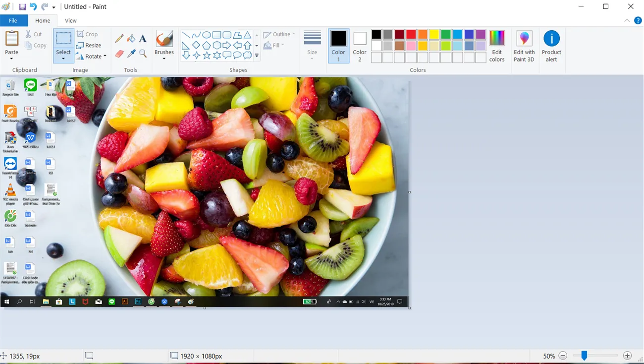Select the Eraser tool

119,52
